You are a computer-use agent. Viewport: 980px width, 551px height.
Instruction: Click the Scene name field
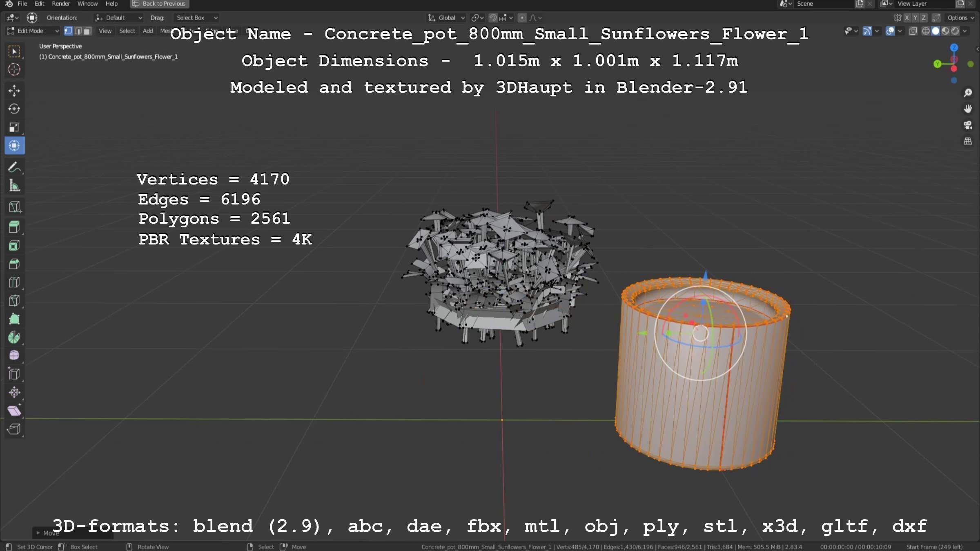click(823, 4)
